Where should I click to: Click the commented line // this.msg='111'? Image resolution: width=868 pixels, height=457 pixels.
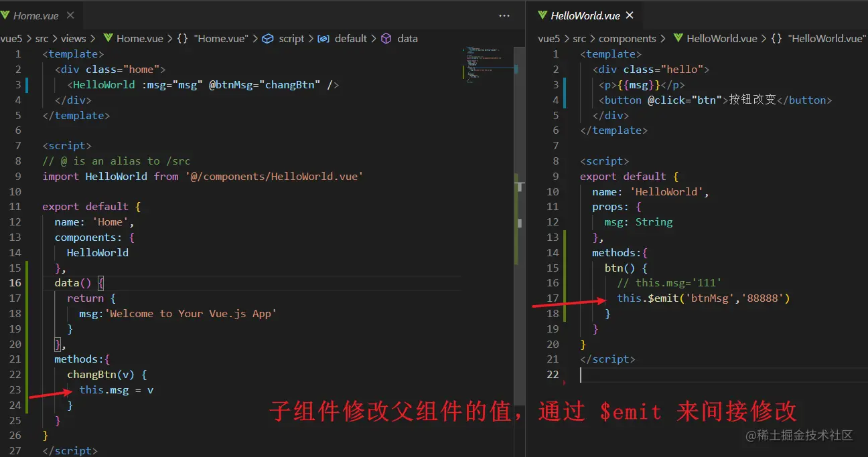point(669,283)
